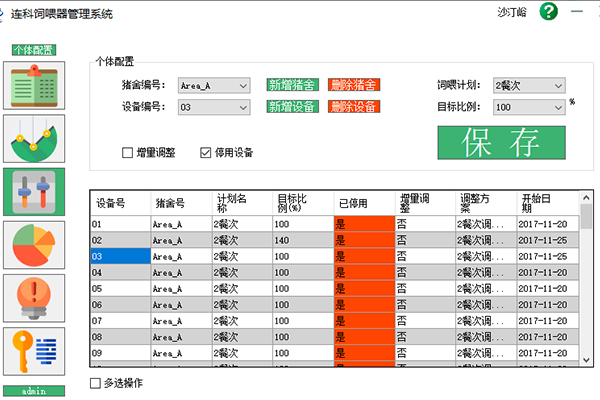
Task: Select device 05 row in the table
Action: tap(120, 289)
